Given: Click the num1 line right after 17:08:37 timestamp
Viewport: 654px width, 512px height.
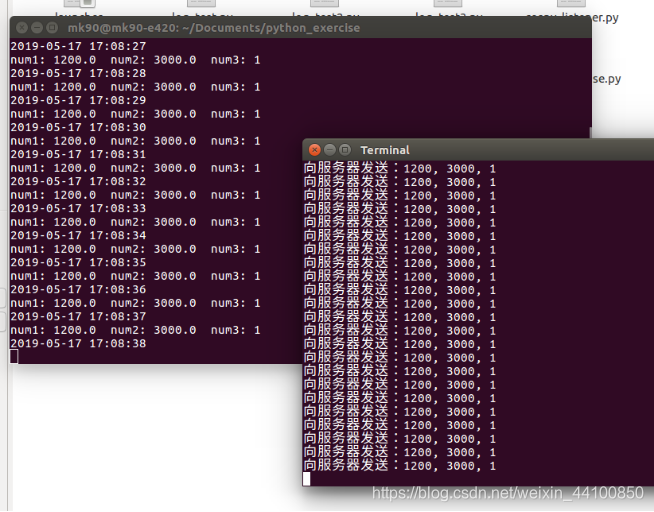Looking at the screenshot, I should 136,330.
